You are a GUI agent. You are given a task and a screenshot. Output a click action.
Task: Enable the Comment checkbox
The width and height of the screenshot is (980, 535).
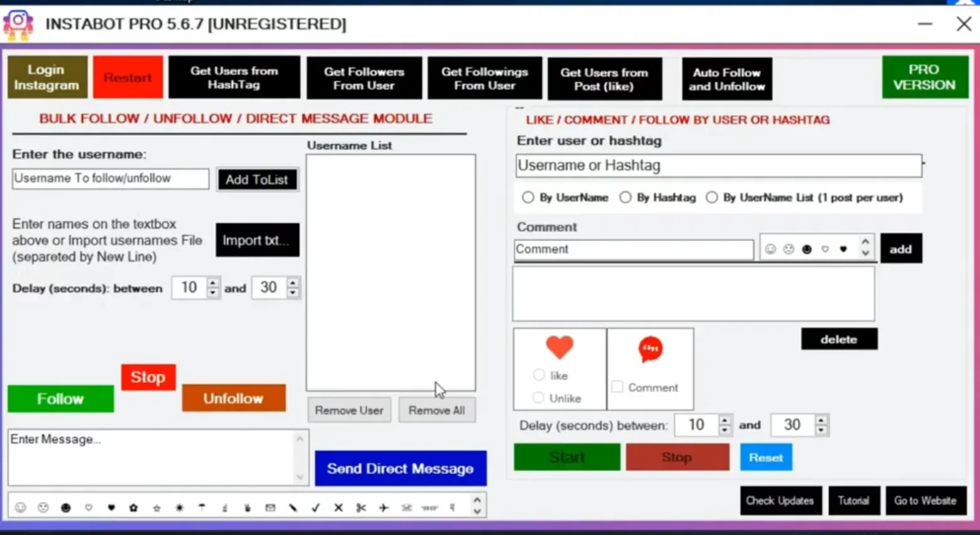tap(618, 387)
